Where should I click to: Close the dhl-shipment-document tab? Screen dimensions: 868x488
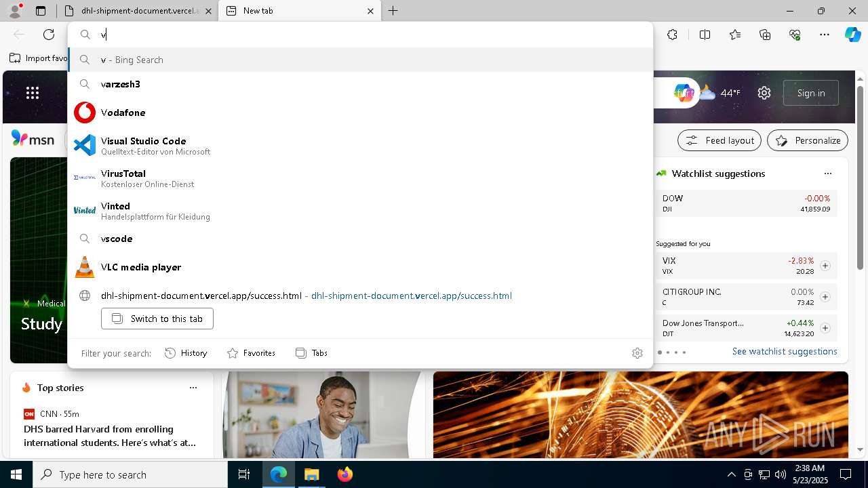tap(209, 11)
